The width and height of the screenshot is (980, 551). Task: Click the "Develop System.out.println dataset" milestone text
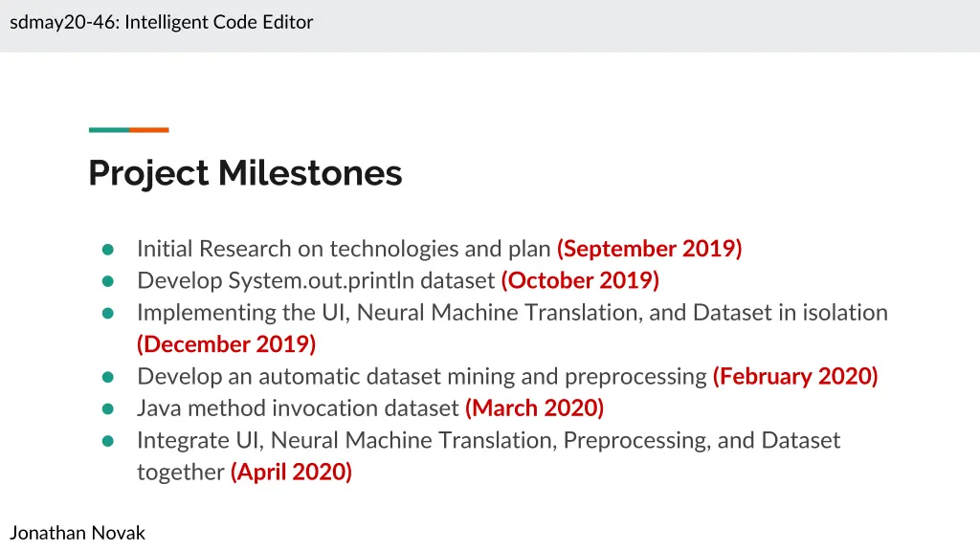click(x=316, y=280)
